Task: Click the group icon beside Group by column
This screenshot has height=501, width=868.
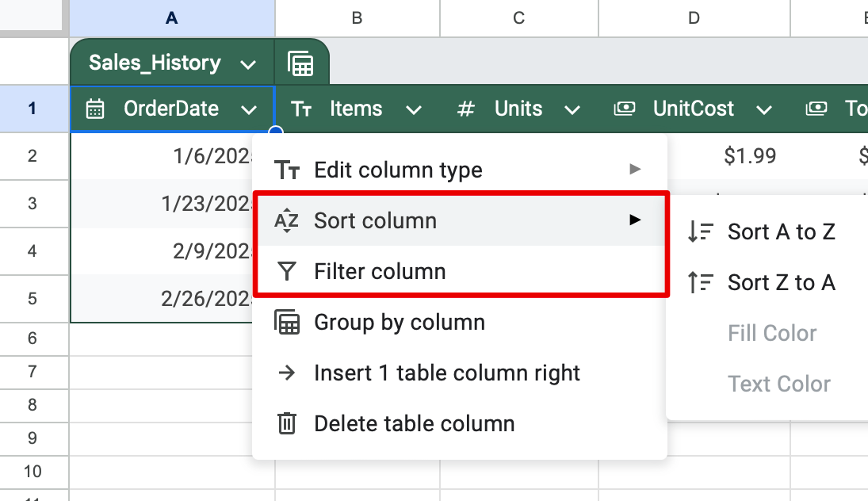Action: (x=285, y=322)
